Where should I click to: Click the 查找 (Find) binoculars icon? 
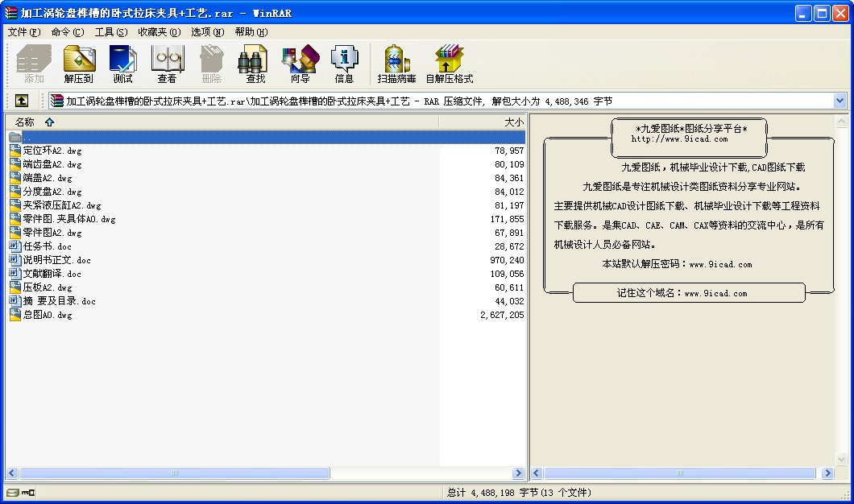click(253, 63)
